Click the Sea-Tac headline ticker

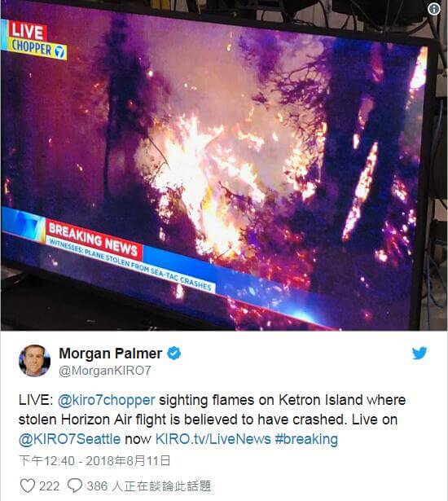[130, 265]
